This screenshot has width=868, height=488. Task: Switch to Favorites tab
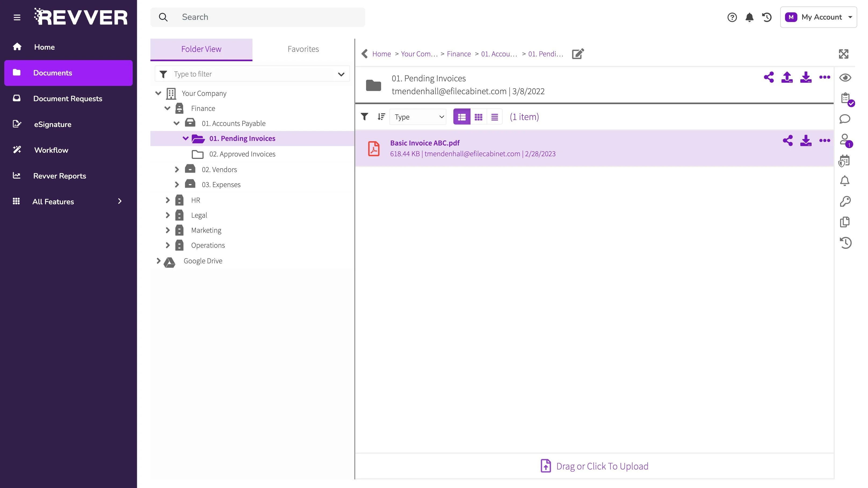pos(303,49)
